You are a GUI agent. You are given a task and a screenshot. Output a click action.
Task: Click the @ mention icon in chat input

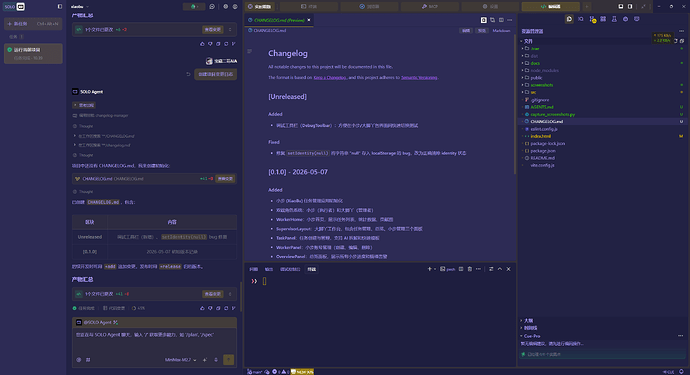[79, 360]
